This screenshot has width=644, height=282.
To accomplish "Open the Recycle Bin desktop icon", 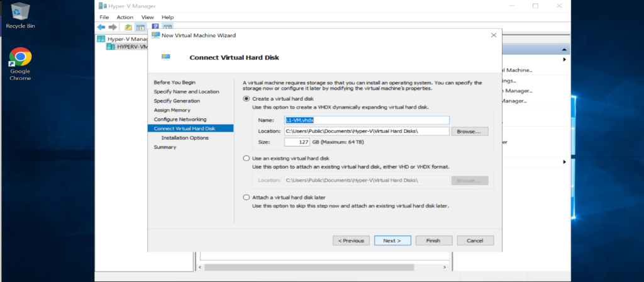I will (x=21, y=16).
